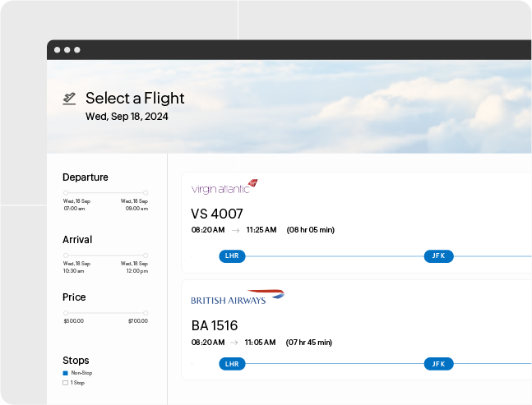This screenshot has height=405, width=532.
Task: Click the airplane takeoff icon beside Select a Flight
Action: pyautogui.click(x=69, y=99)
